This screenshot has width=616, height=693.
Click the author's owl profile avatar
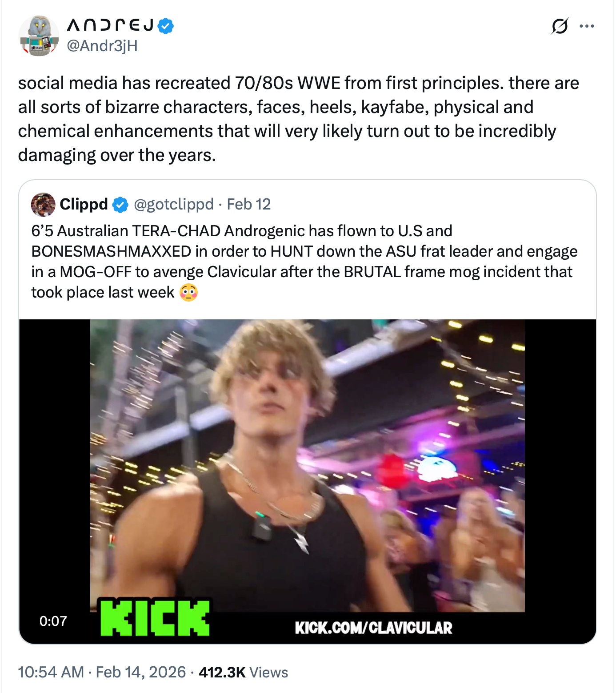39,36
